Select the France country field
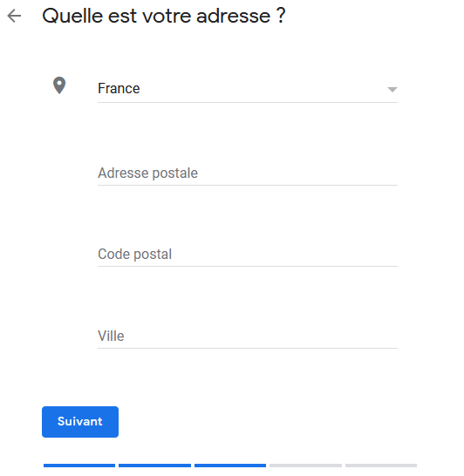This screenshot has width=464, height=476. 247,89
